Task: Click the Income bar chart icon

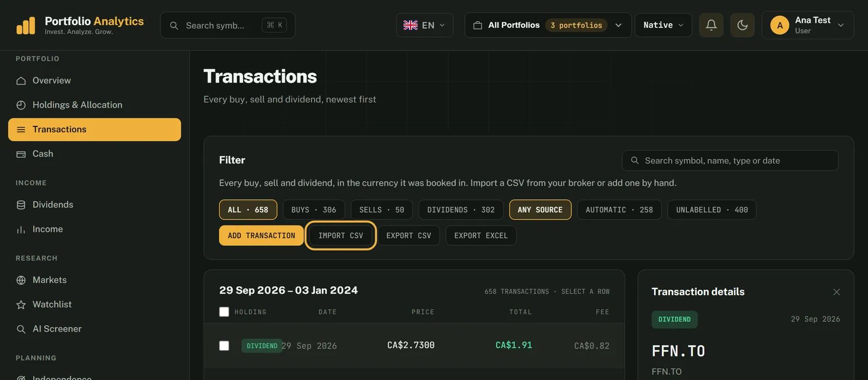Action: [21, 230]
